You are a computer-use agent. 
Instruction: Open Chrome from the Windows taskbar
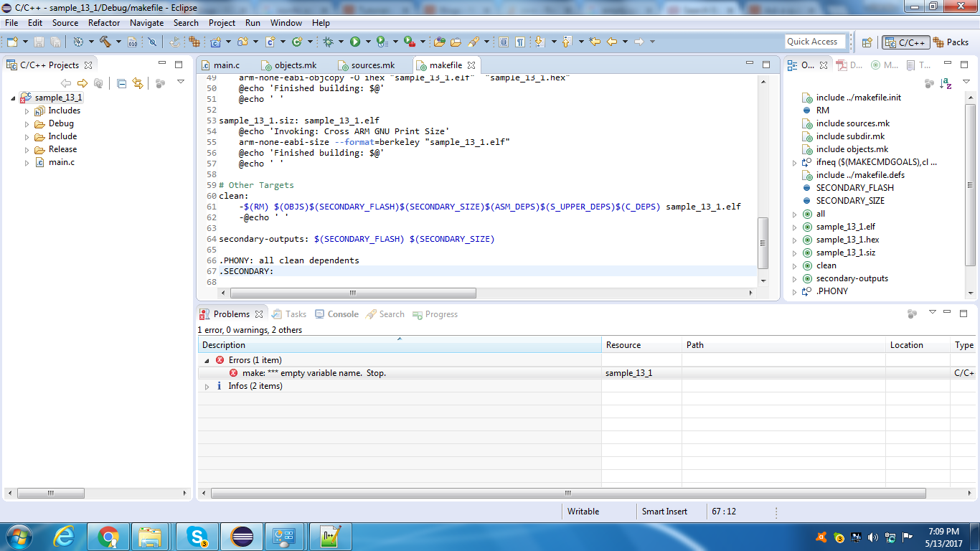108,536
